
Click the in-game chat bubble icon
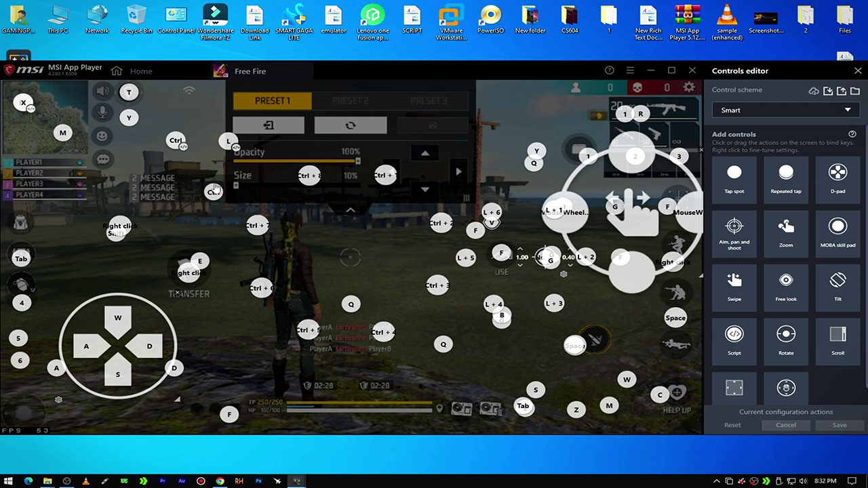(x=102, y=159)
